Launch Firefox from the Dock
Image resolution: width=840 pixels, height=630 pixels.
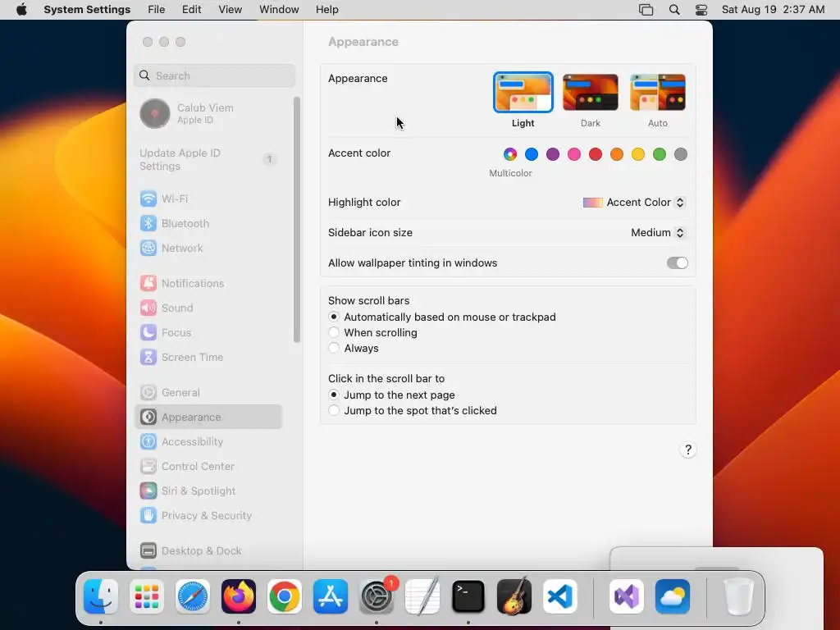239,596
